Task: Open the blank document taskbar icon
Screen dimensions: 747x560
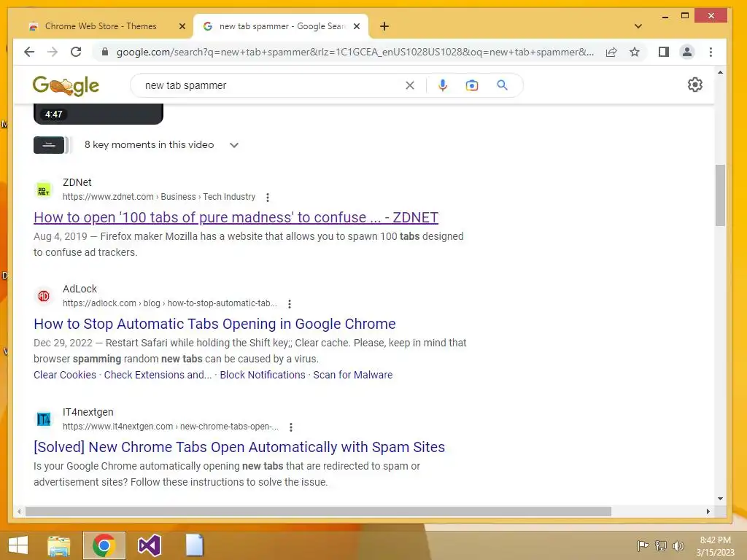Action: click(194, 545)
